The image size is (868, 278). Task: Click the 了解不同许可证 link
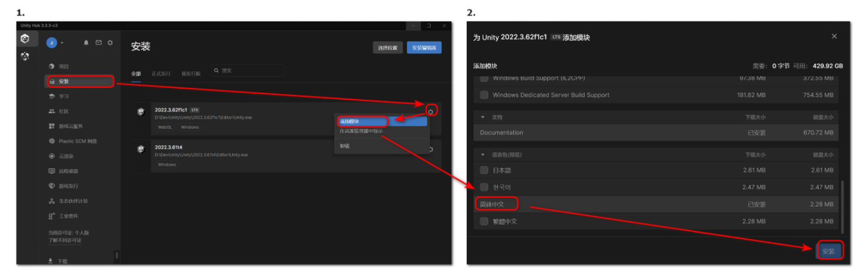tap(65, 240)
